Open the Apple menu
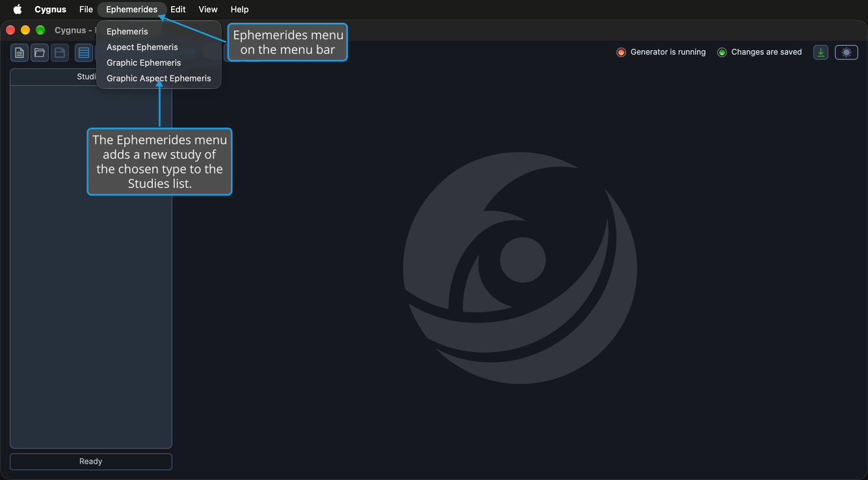Image resolution: width=868 pixels, height=480 pixels. 18,9
